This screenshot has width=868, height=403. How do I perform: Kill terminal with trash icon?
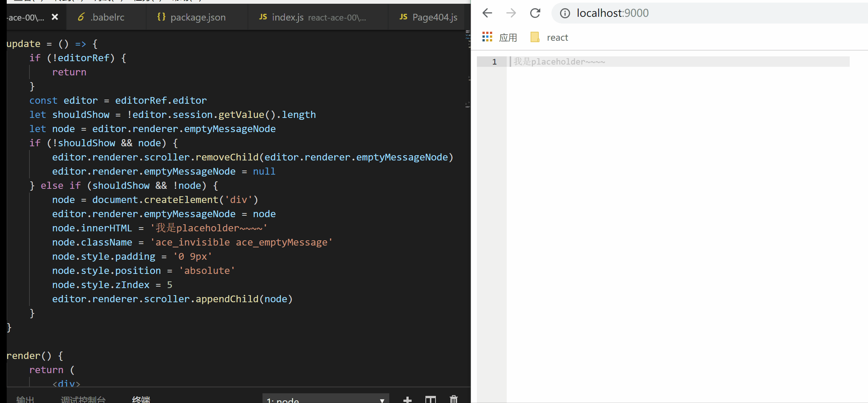(x=454, y=400)
